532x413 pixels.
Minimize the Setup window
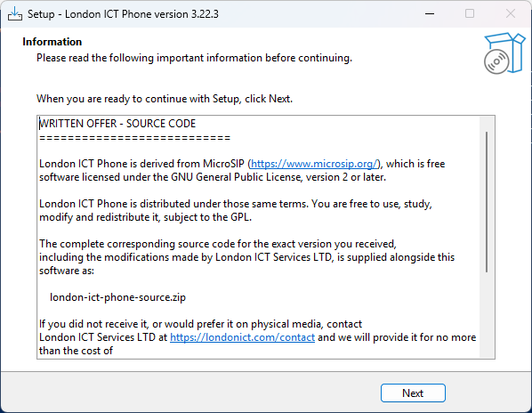[x=430, y=14]
